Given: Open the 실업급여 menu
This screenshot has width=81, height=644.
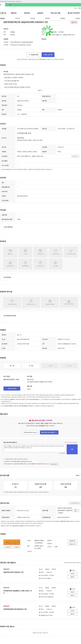Looking at the screenshot, I should pos(40,13).
